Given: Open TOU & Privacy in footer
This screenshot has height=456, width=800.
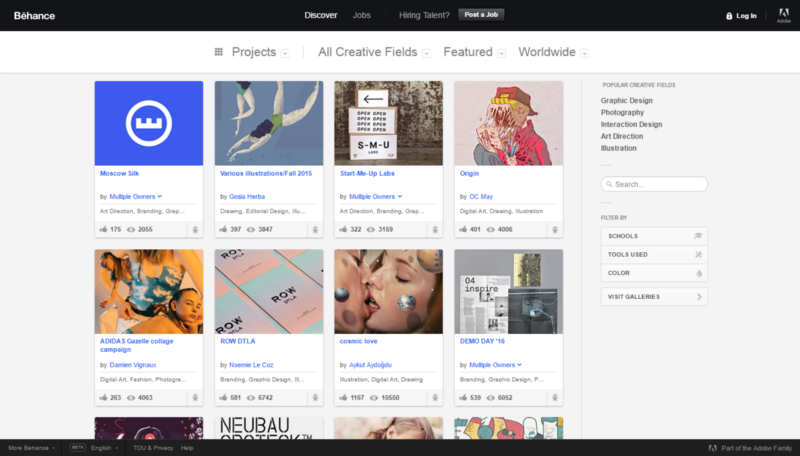Looking at the screenshot, I should [x=153, y=448].
